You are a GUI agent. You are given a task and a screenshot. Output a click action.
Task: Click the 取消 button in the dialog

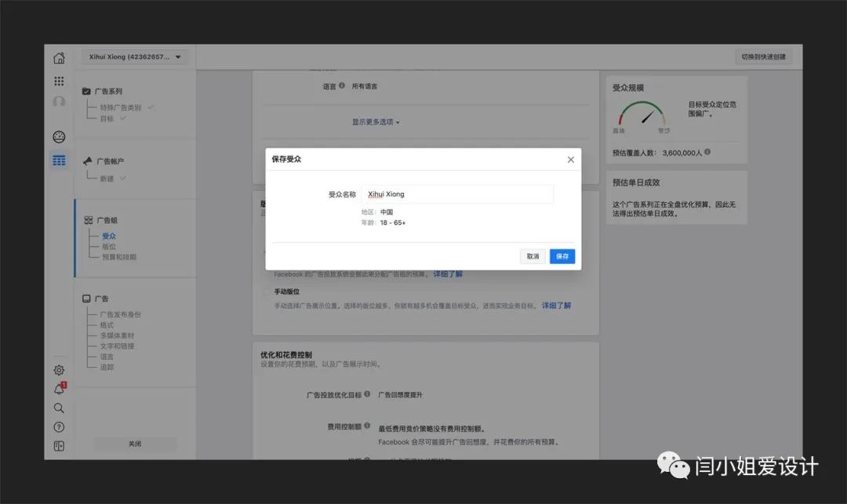(x=533, y=256)
